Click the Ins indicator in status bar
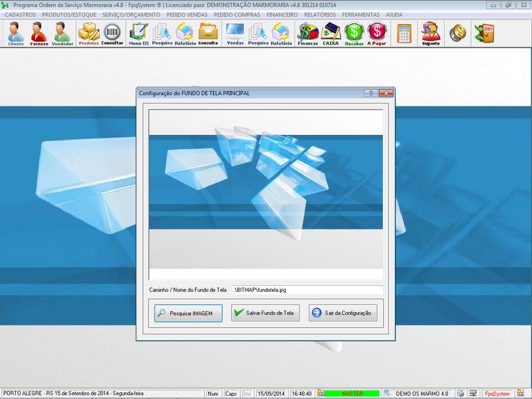 pyautogui.click(x=247, y=394)
